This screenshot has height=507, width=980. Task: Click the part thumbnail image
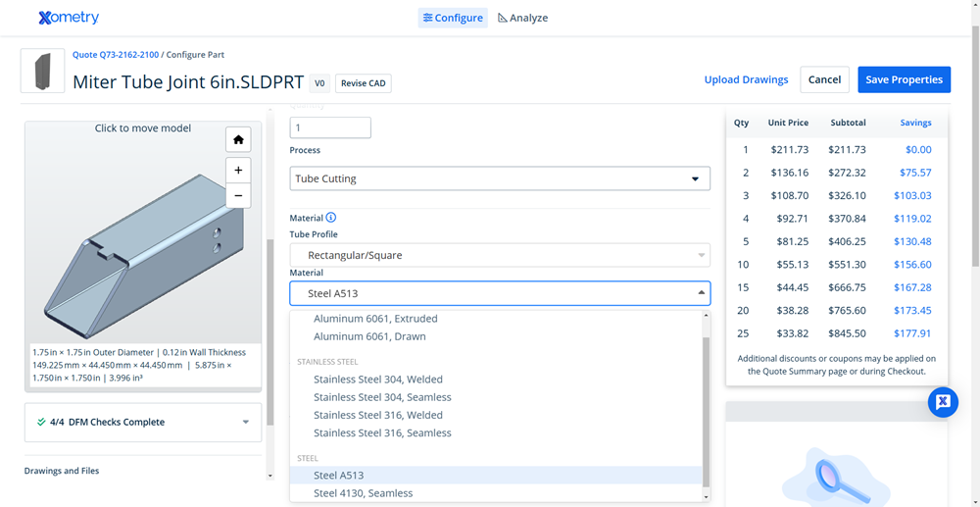42,72
